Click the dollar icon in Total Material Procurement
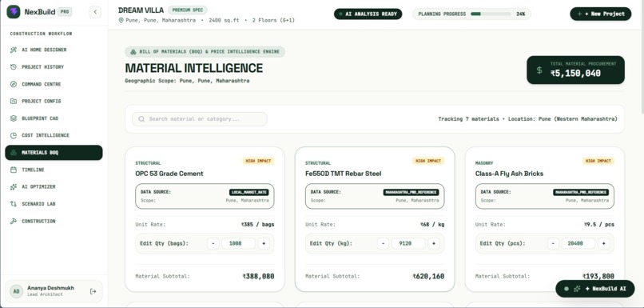This screenshot has height=308, width=644. click(x=539, y=70)
